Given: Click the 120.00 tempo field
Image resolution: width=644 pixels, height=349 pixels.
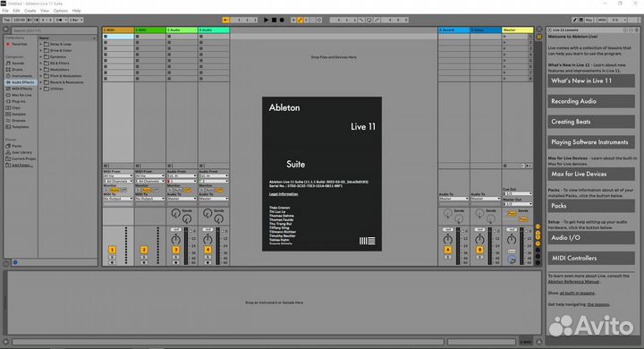Looking at the screenshot, I should [19, 20].
